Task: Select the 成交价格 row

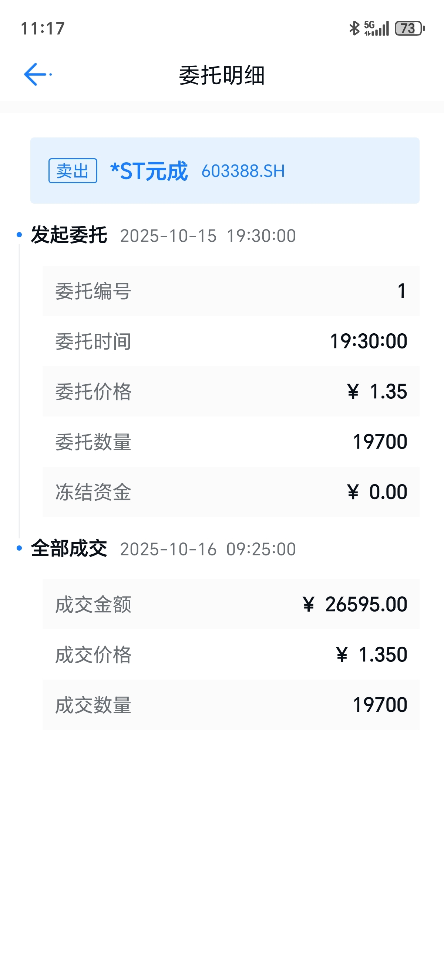Action: point(231,655)
